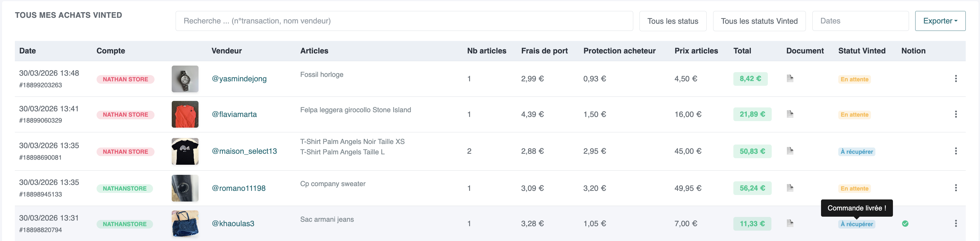Click the green Notion checkmark on the Sac armani jeans row
980x241 pixels.
click(x=905, y=223)
